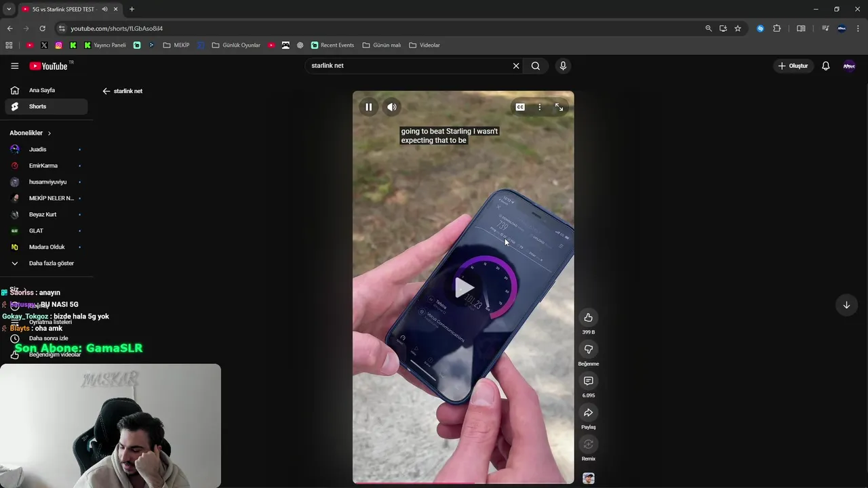Viewport: 868px width, 488px height.
Task: Open the husamviyuviyu channel
Action: pyautogui.click(x=46, y=182)
